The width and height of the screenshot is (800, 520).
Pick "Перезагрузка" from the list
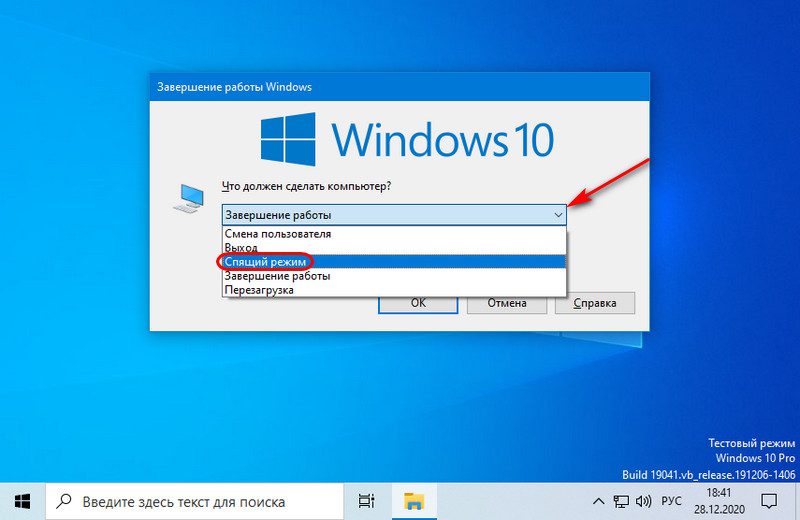[394, 289]
